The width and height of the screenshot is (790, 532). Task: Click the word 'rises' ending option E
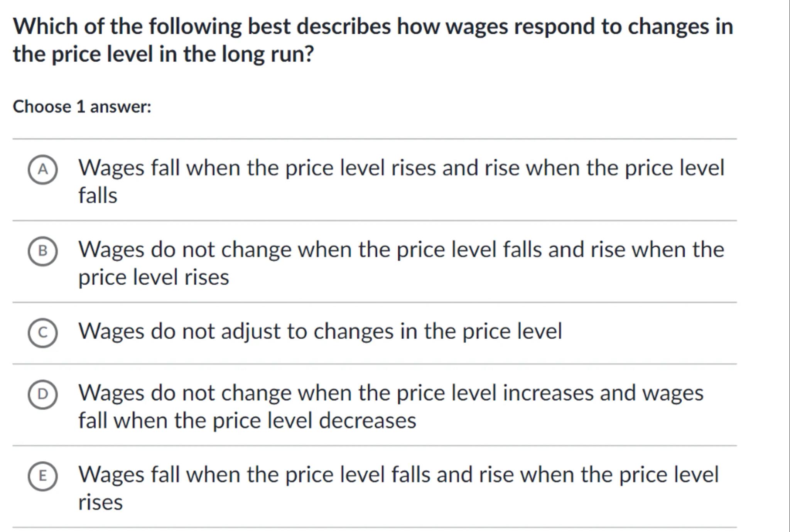click(100, 502)
